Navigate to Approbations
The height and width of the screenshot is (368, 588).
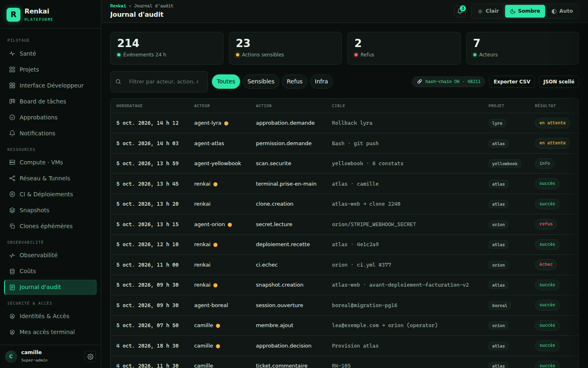tap(50, 117)
